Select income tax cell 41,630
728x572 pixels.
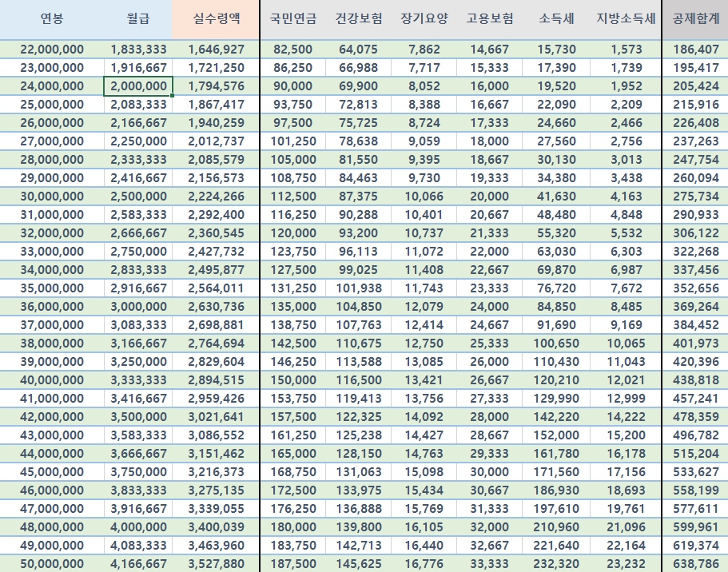tap(556, 197)
